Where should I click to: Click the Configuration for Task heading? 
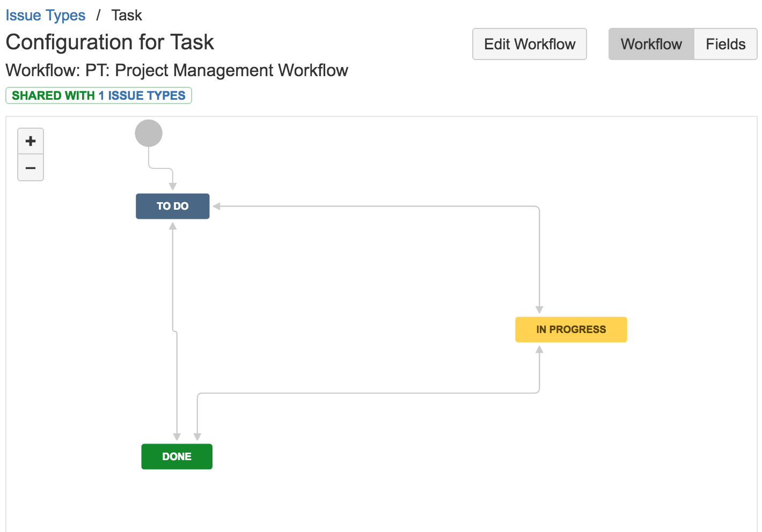pos(110,42)
